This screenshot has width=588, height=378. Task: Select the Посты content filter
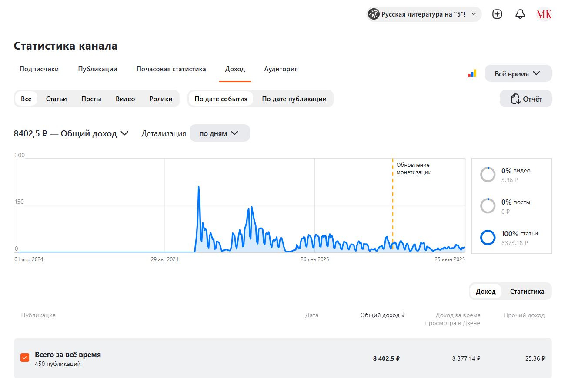pos(91,99)
